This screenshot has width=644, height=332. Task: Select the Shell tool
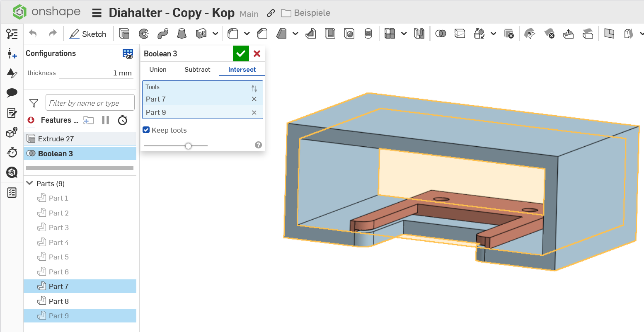pos(330,34)
